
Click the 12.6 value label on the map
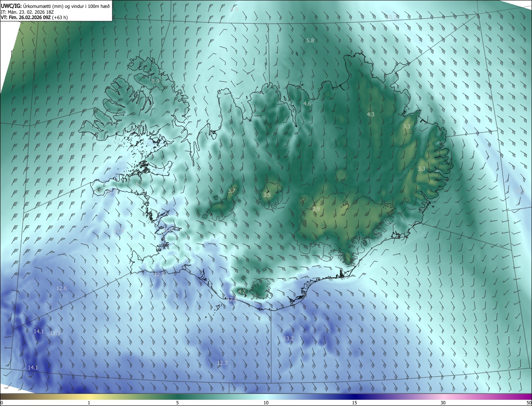[62, 288]
